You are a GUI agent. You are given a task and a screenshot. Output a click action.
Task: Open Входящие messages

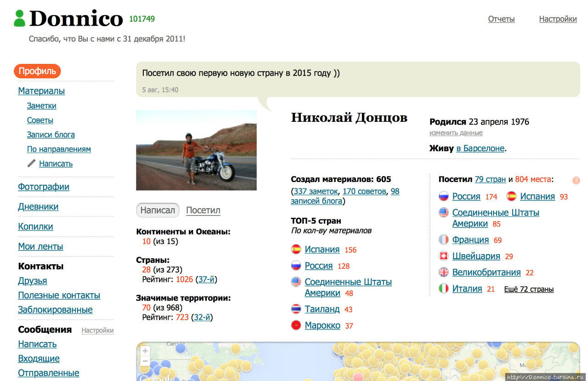pyautogui.click(x=39, y=358)
